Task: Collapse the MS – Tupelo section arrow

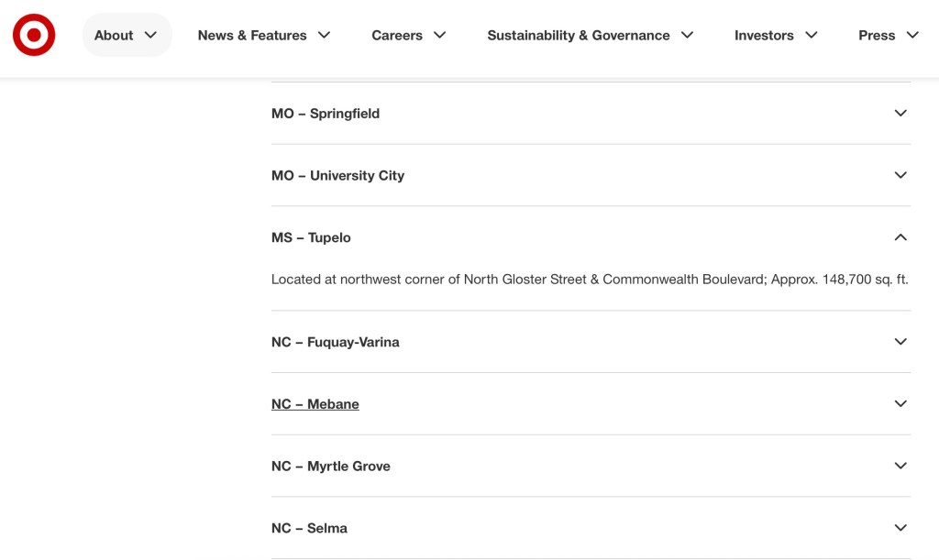Action: point(900,237)
